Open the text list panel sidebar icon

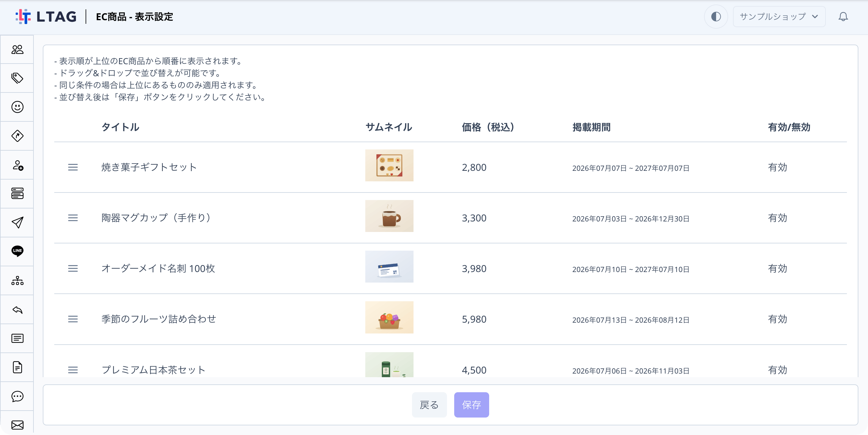click(x=17, y=338)
